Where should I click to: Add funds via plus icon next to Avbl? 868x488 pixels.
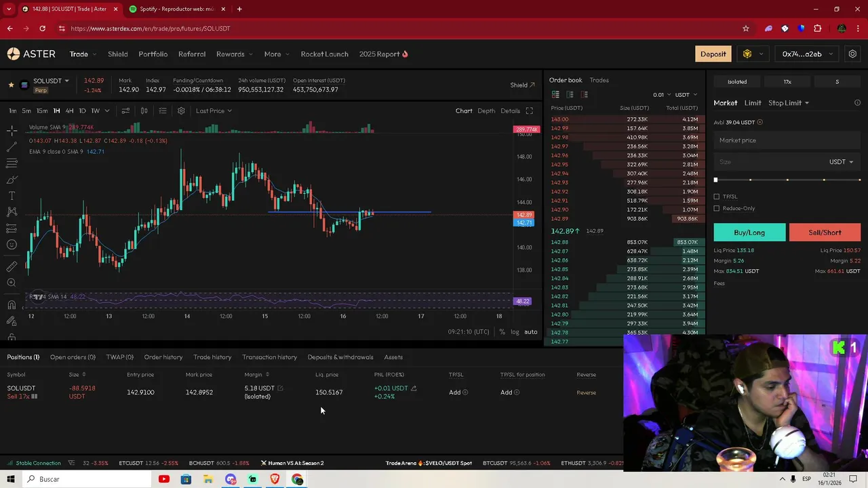click(x=759, y=122)
